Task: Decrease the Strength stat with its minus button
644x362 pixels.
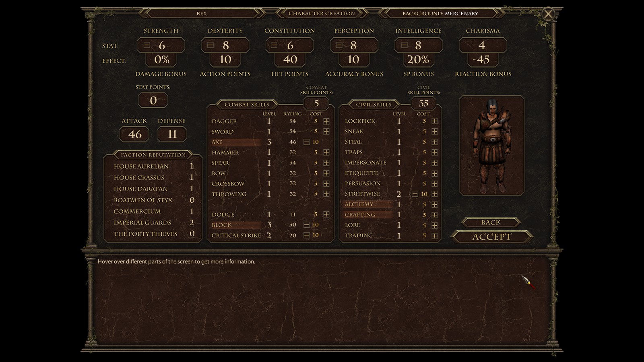Action: [147, 45]
